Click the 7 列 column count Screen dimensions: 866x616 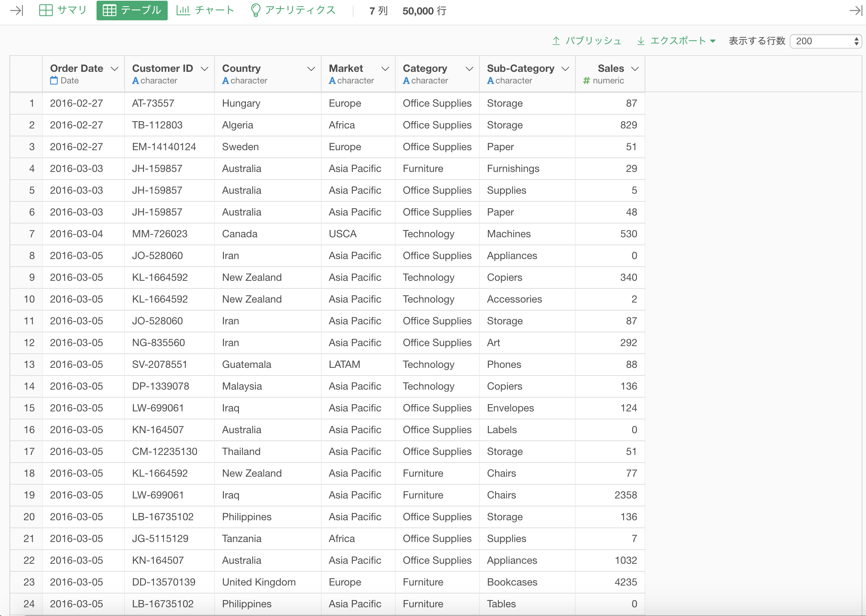378,11
